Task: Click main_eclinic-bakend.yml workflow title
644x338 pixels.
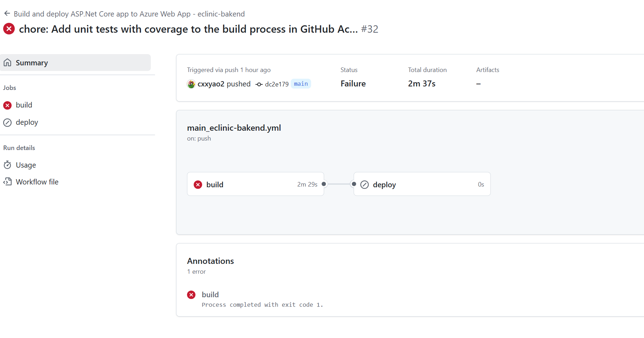Action: (234, 128)
